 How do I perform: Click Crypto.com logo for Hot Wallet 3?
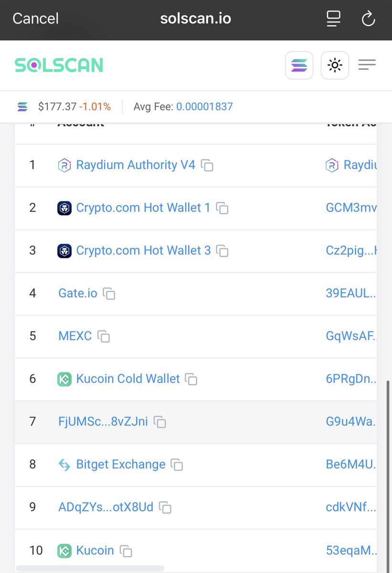click(64, 251)
